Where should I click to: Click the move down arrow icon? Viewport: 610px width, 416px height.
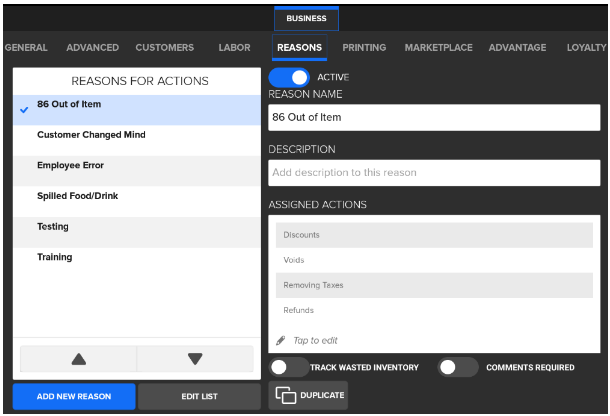click(x=195, y=359)
